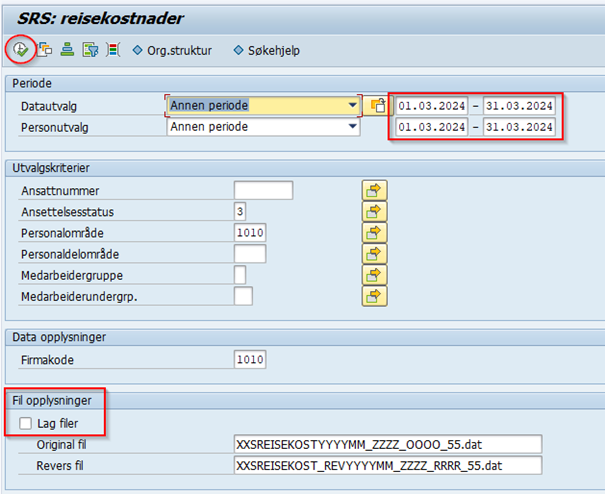Viewport: 605px width, 494px height.
Task: Click the Revers fil filename field
Action: coord(388,465)
